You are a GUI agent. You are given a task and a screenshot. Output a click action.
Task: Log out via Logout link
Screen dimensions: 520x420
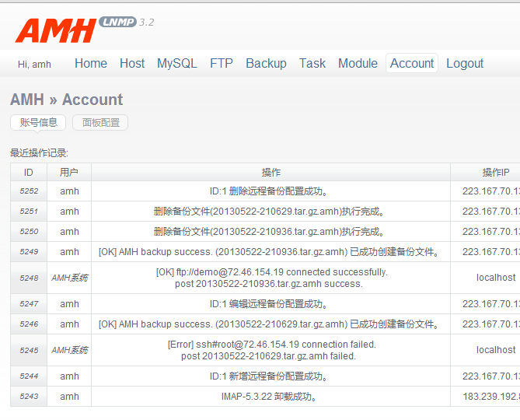(x=465, y=64)
